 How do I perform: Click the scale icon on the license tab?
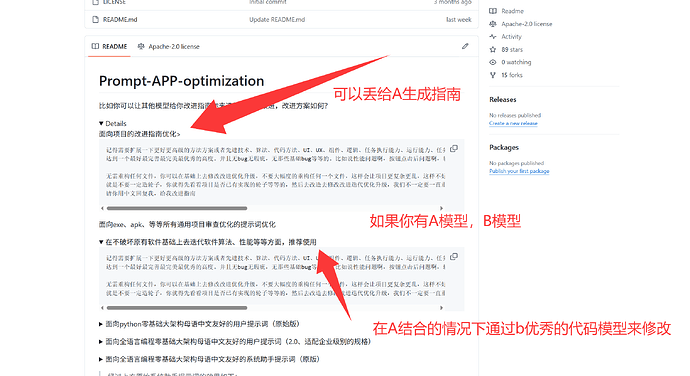pyautogui.click(x=141, y=46)
